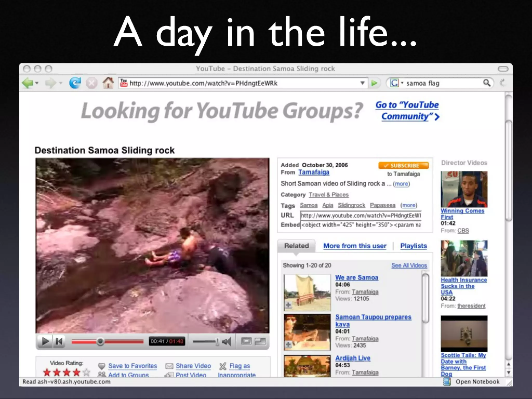532x399 pixels.
Task: Click the Open Notebook status bar icon
Action: pyautogui.click(x=447, y=382)
